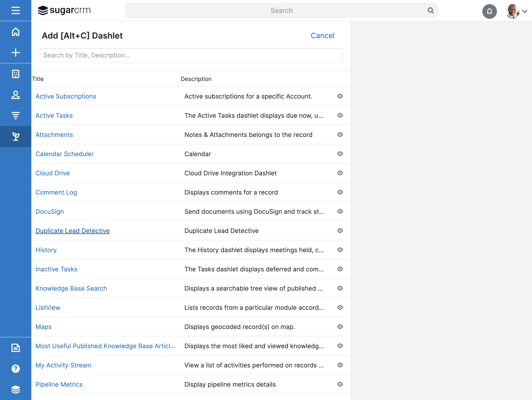Open Contacts module person icon
532x400 pixels.
point(16,95)
